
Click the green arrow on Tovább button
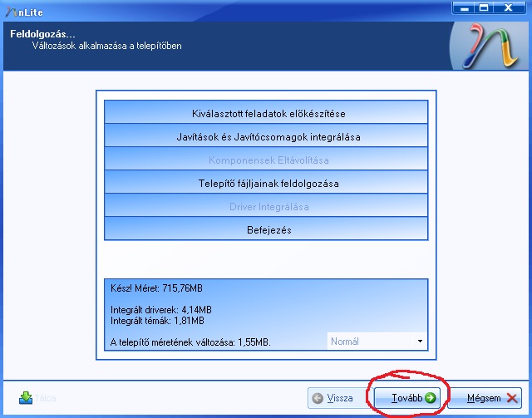[431, 398]
